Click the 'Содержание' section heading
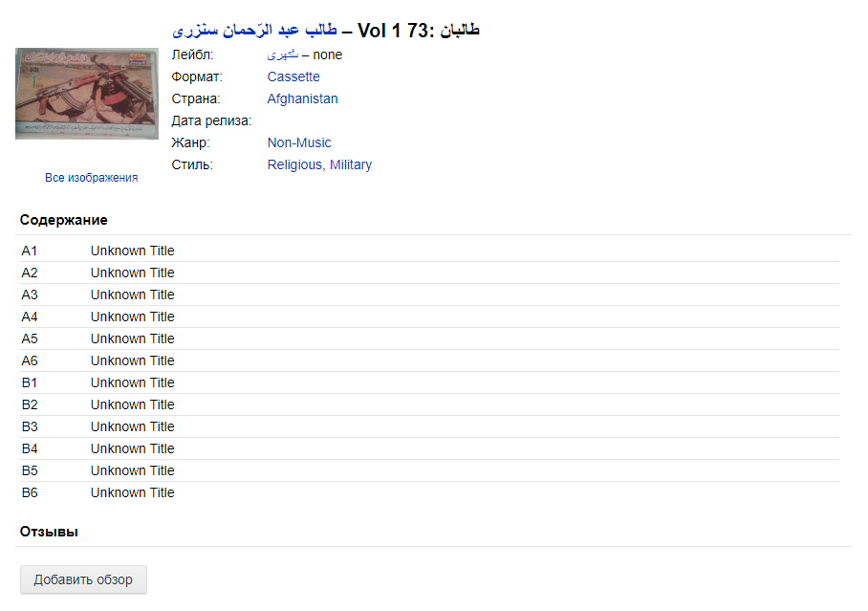This screenshot has width=868, height=611. (x=64, y=220)
